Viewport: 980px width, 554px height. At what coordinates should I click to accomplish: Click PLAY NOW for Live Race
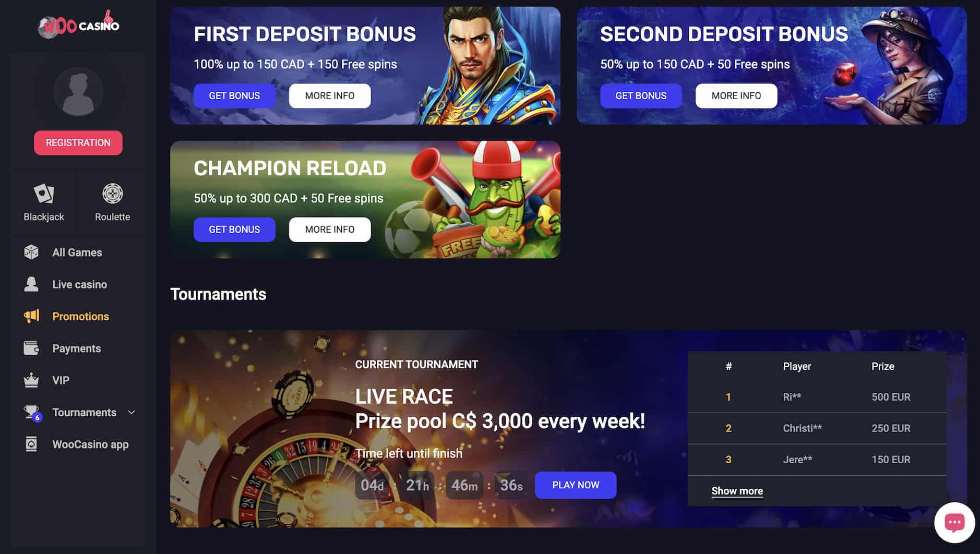click(576, 485)
